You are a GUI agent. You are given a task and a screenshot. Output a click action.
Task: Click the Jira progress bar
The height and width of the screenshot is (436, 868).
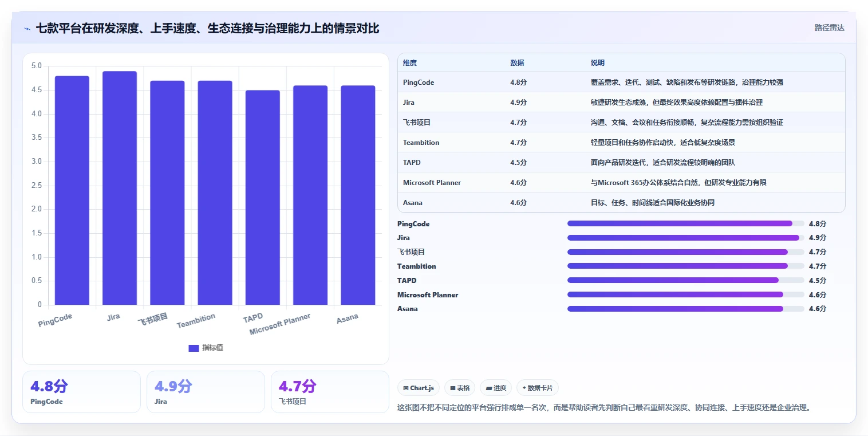686,238
